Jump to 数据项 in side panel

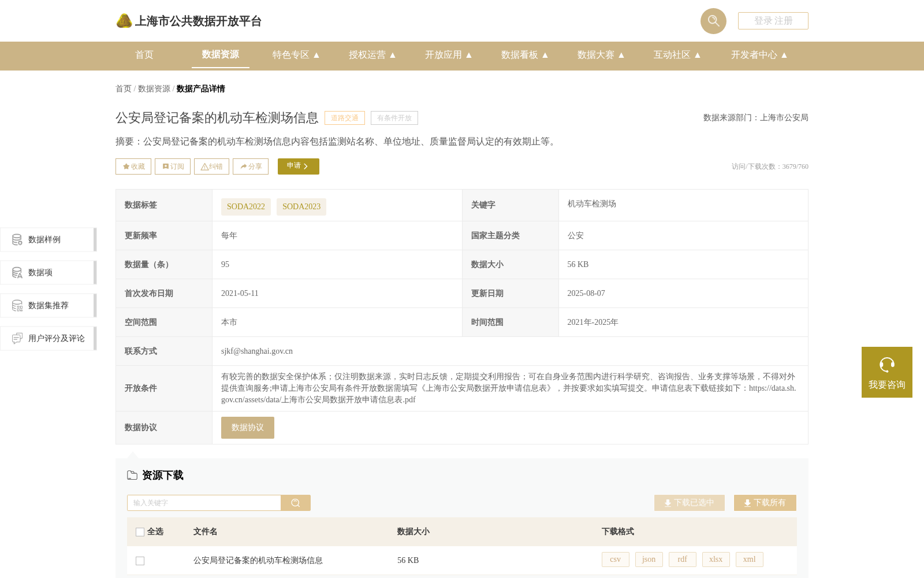[48, 272]
